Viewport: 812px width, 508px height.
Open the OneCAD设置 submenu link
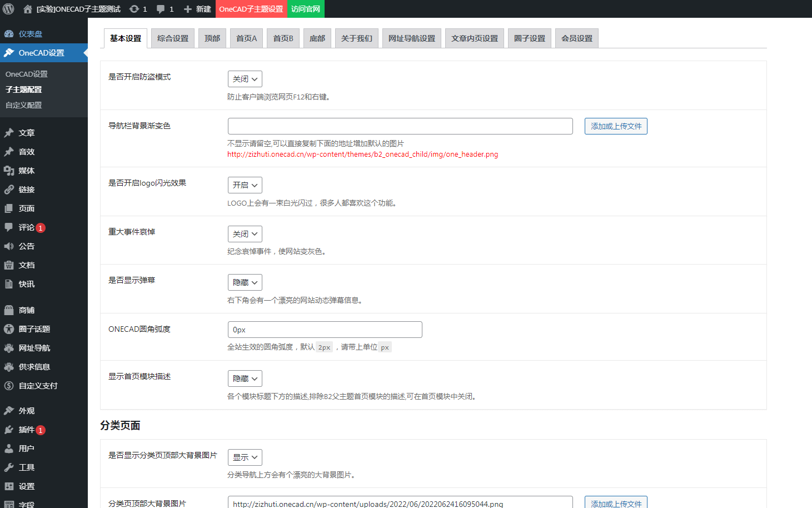(x=27, y=74)
